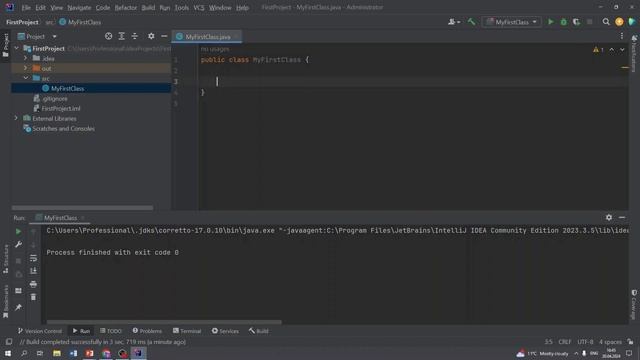Toggle Coverage stripe button on right
640x360 pixels.
tap(634, 304)
